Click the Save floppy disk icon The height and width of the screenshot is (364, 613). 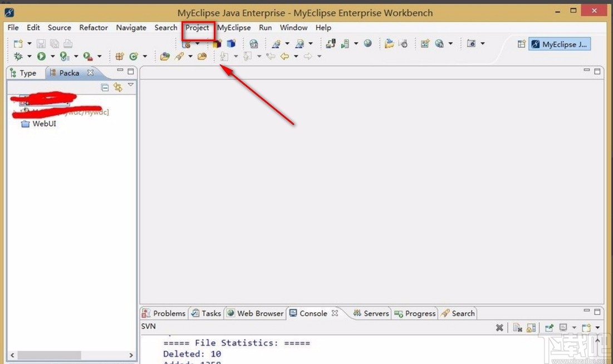coord(41,43)
